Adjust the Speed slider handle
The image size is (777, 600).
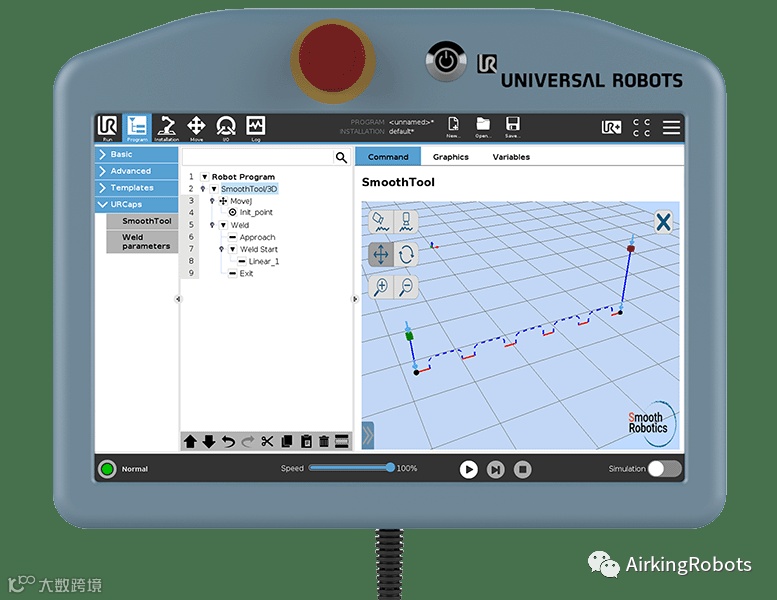point(390,467)
